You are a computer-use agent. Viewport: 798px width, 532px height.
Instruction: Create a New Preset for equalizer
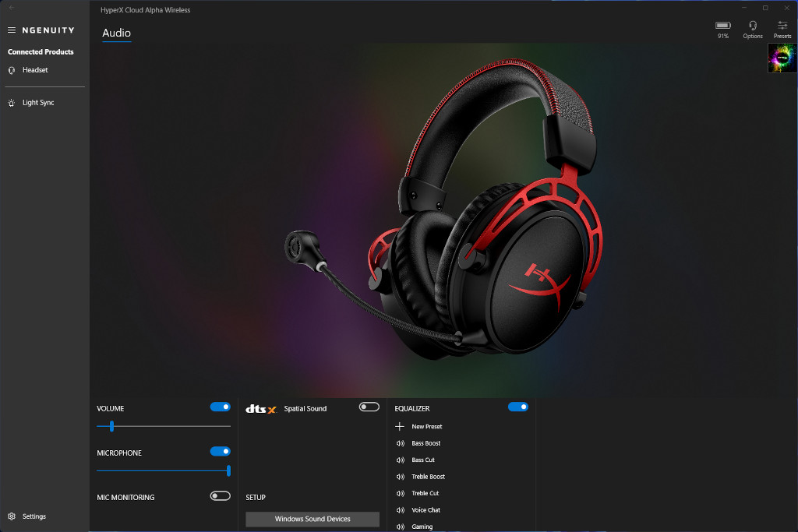tap(426, 427)
